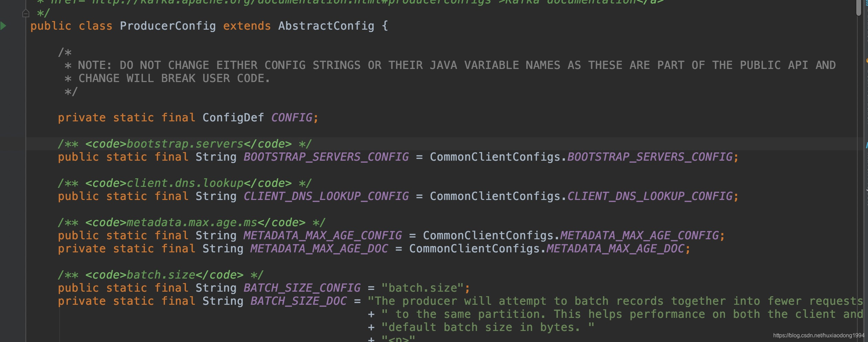Click the "batch.size" string literal
Image resolution: width=868 pixels, height=342 pixels.
point(423,288)
